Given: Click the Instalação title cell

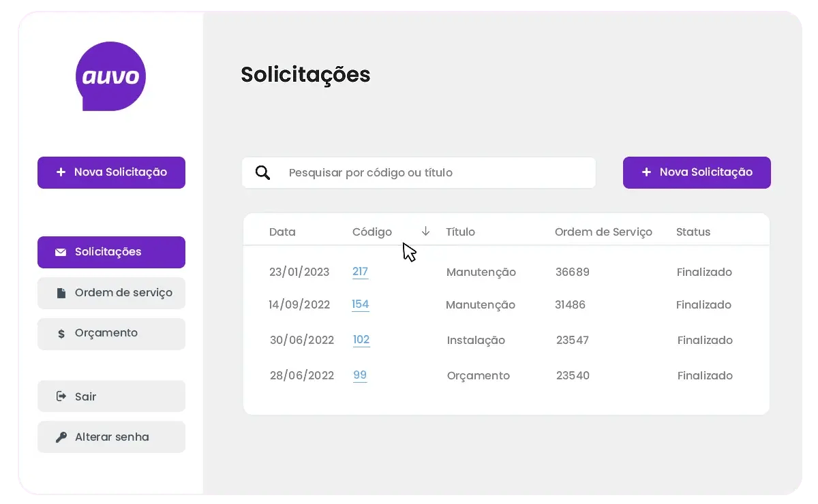Looking at the screenshot, I should 476,341.
